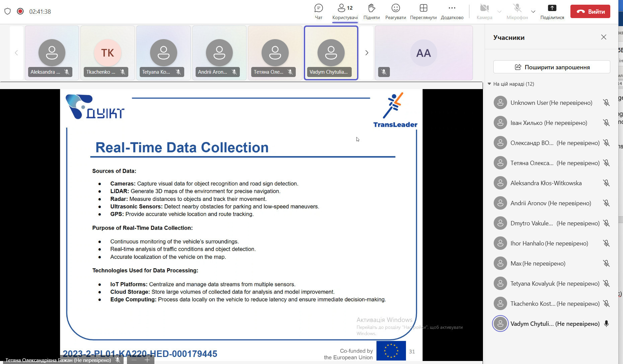Image resolution: width=623 pixels, height=364 pixels.
Task: Open the Chat panel
Action: [318, 11]
